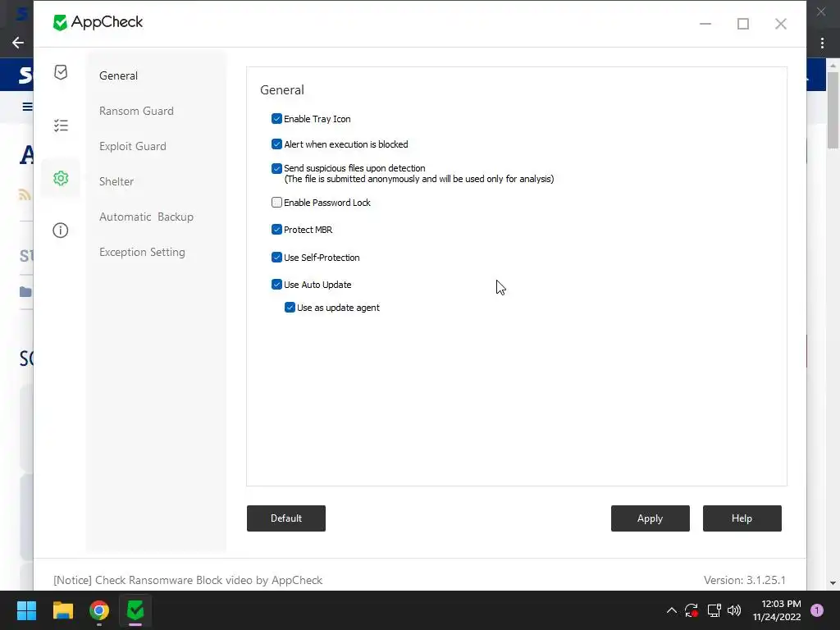This screenshot has width=840, height=630.
Task: Open the info circle icon in sidebar
Action: point(61,231)
